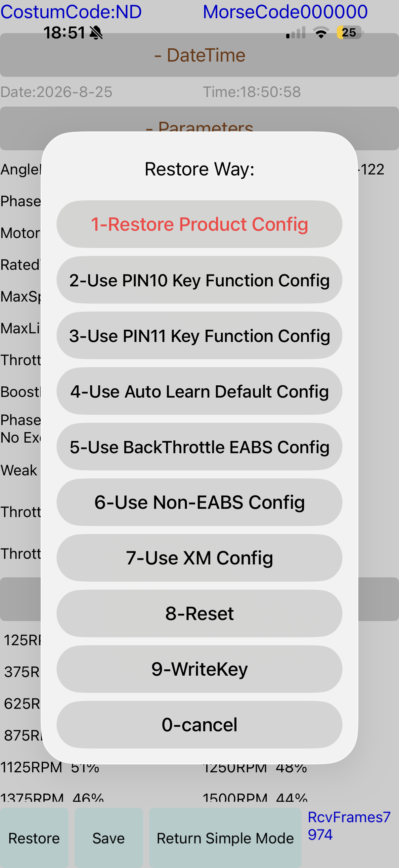
Task: Tap the Wi-Fi status icon
Action: click(x=321, y=32)
